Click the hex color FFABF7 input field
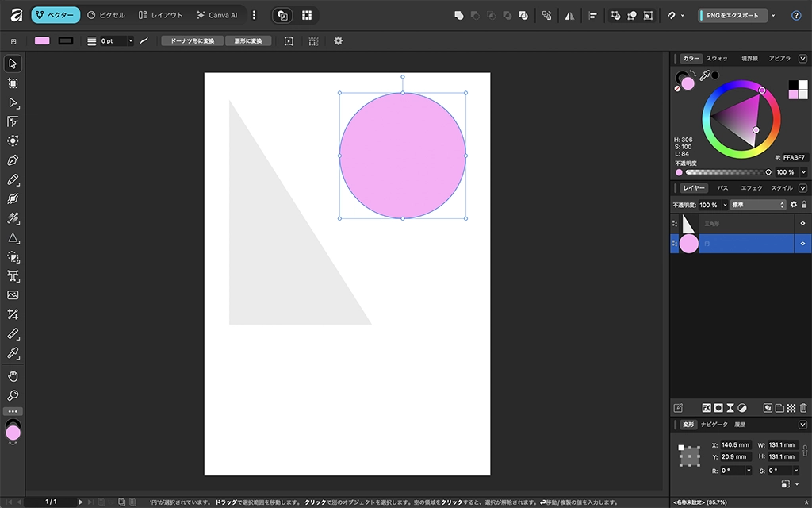The height and width of the screenshot is (508, 812). point(795,157)
